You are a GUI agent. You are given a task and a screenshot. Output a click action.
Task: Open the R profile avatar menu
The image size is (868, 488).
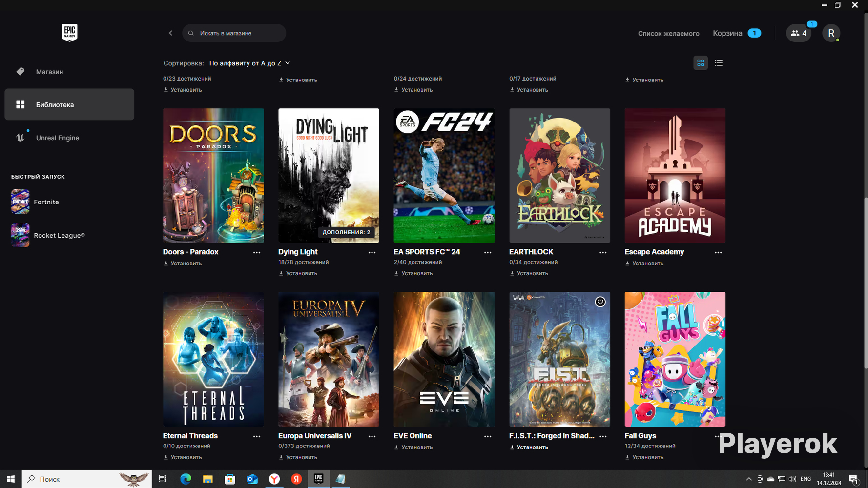pos(831,33)
